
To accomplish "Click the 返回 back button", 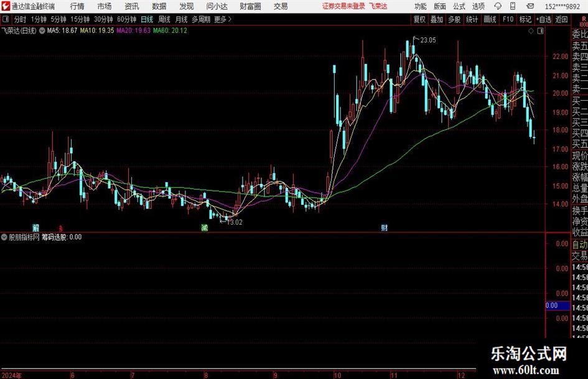I will pos(561,19).
